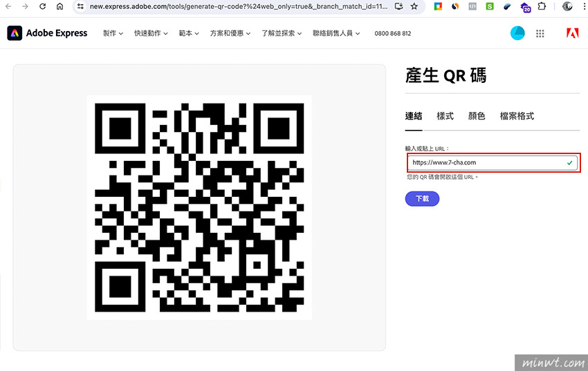Switch to the 顏色 tab
This screenshot has width=588, height=371.
477,116
